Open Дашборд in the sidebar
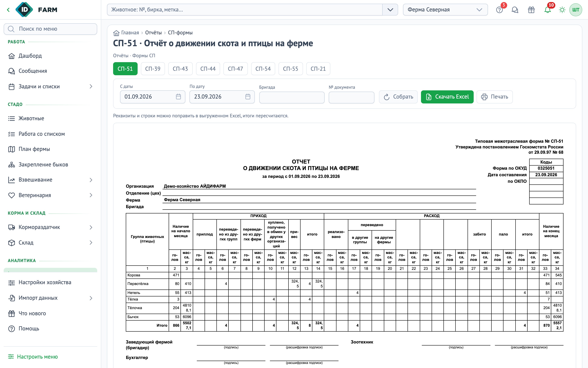Screen dimensions: 588x368 pyautogui.click(x=50, y=56)
